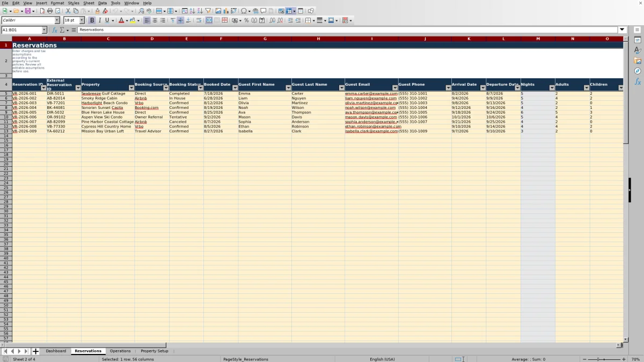The image size is (644, 362).
Task: Click the vertical scrollbar thumb
Action: (x=626, y=92)
